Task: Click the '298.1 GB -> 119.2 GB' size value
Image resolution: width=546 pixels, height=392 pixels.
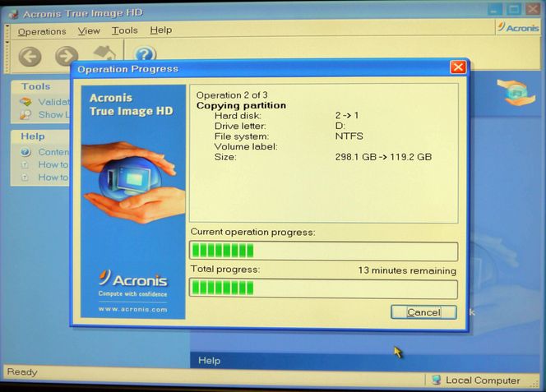Action: pyautogui.click(x=383, y=157)
